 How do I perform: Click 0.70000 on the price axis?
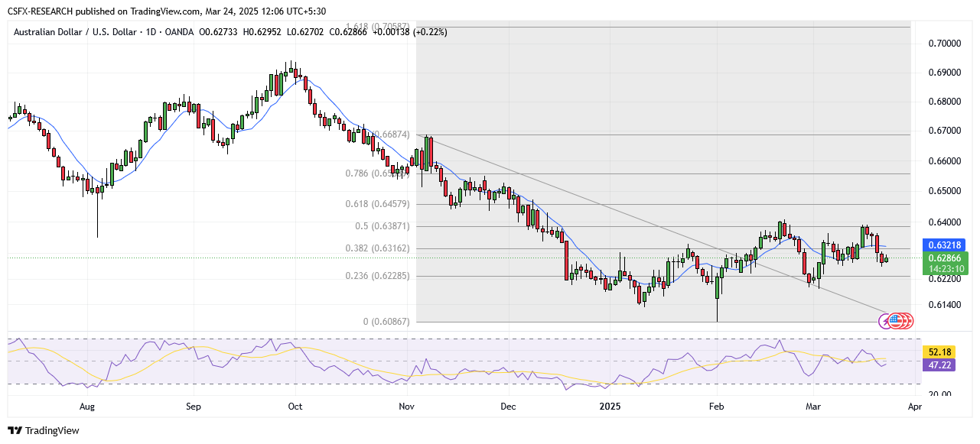944,44
